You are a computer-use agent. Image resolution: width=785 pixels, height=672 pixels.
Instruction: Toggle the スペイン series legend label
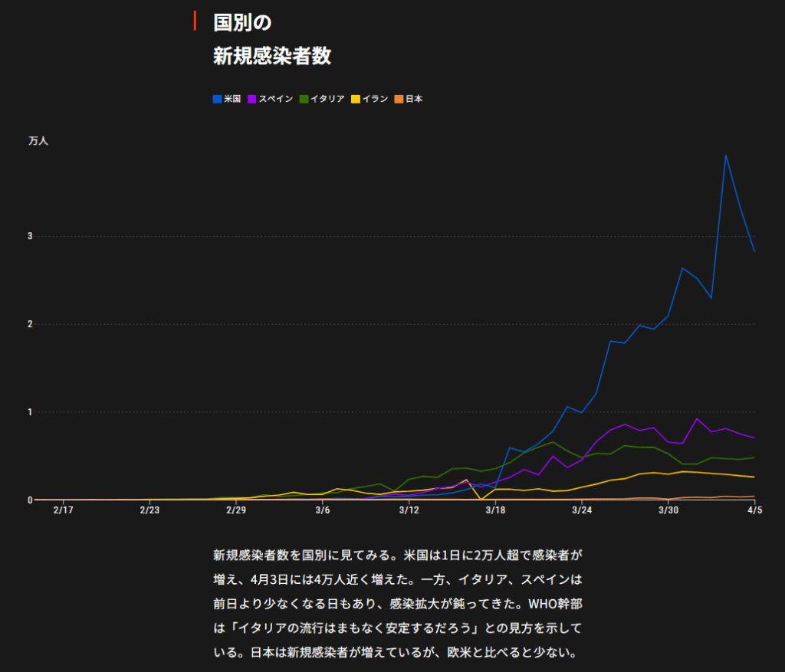click(x=275, y=99)
